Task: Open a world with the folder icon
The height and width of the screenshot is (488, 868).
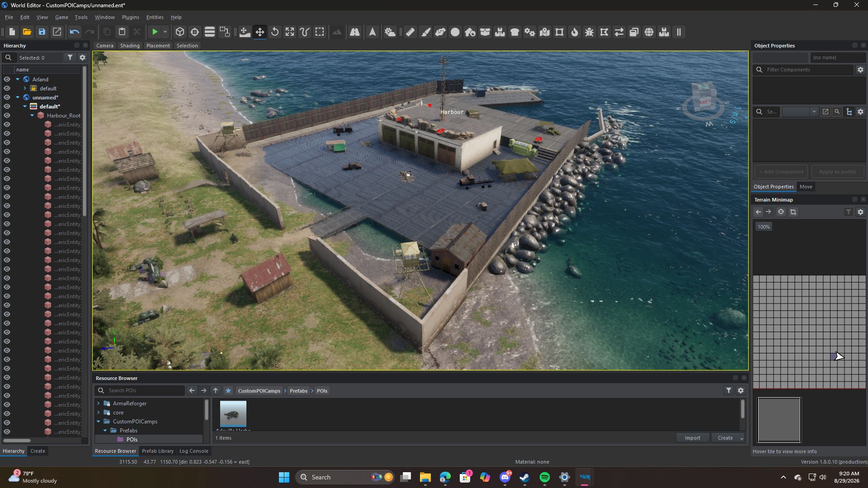Action: [27, 32]
